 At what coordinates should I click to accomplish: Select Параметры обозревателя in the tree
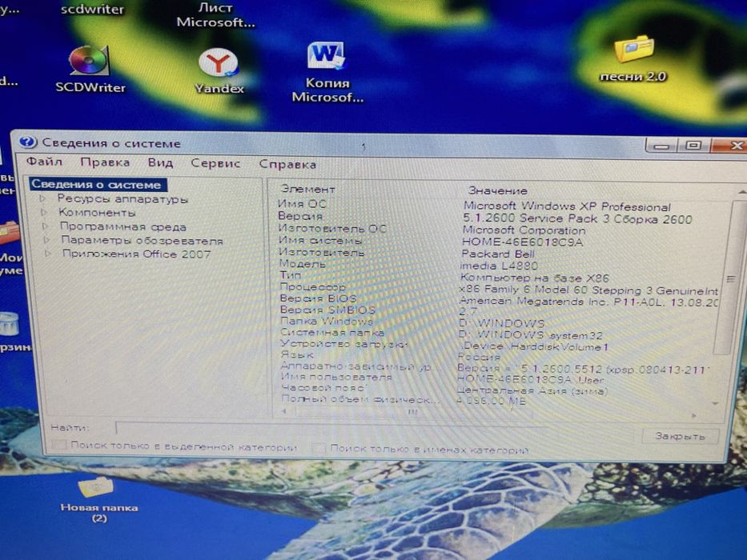pyautogui.click(x=142, y=241)
